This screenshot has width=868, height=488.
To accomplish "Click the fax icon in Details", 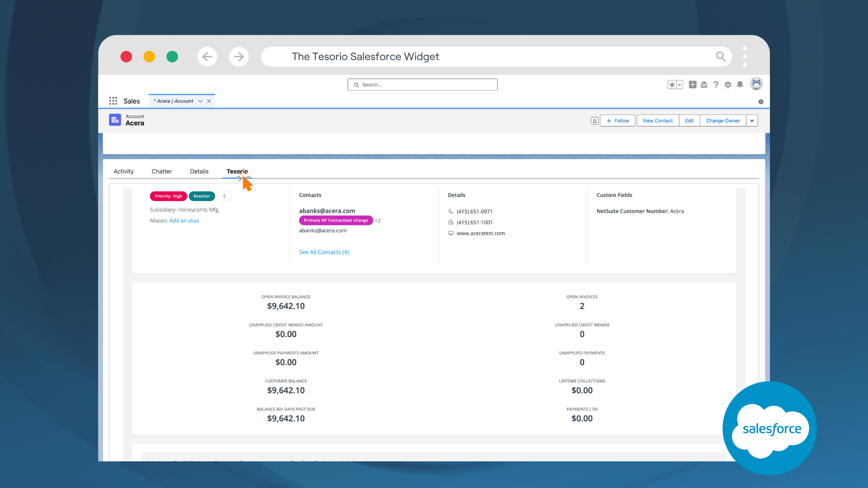I will pos(451,222).
